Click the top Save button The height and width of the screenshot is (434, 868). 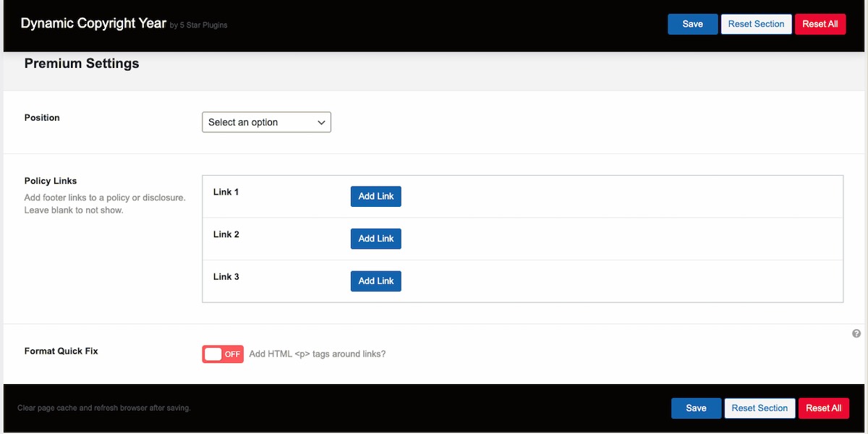(692, 24)
